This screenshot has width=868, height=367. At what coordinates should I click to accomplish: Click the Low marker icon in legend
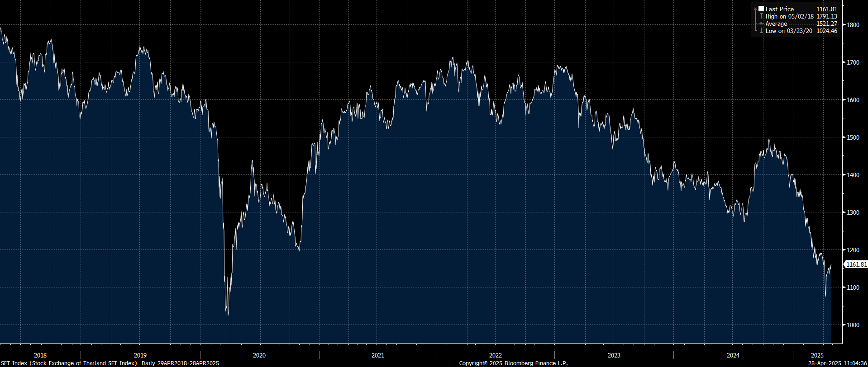761,31
